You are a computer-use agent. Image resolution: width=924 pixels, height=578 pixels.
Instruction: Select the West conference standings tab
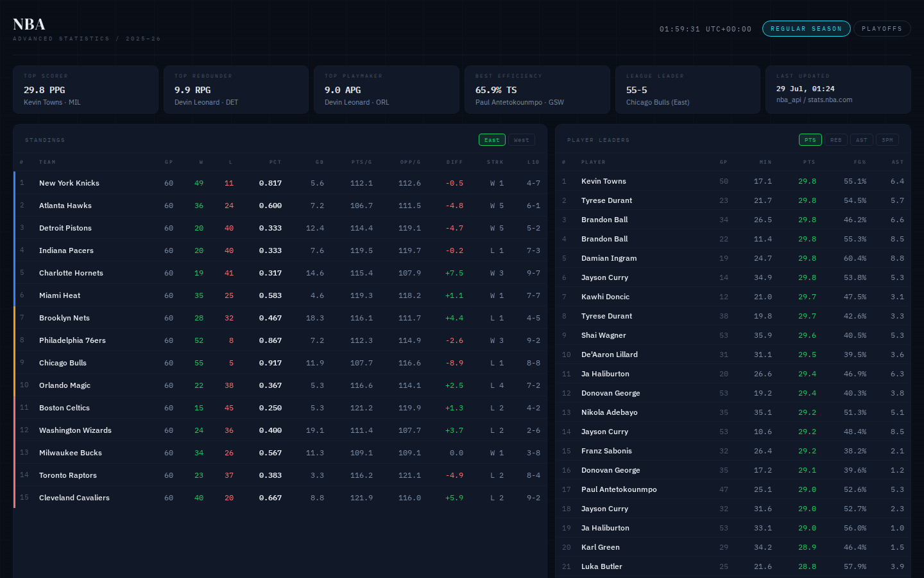[522, 140]
